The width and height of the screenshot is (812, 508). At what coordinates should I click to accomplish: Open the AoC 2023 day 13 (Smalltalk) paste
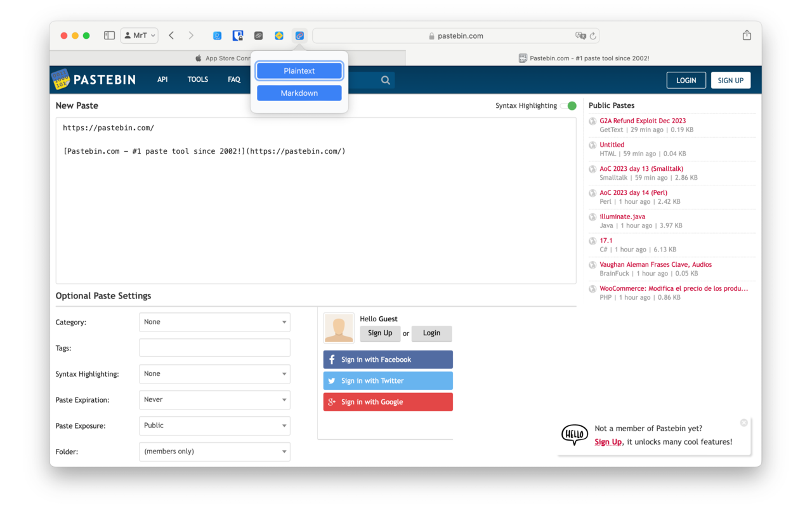641,169
